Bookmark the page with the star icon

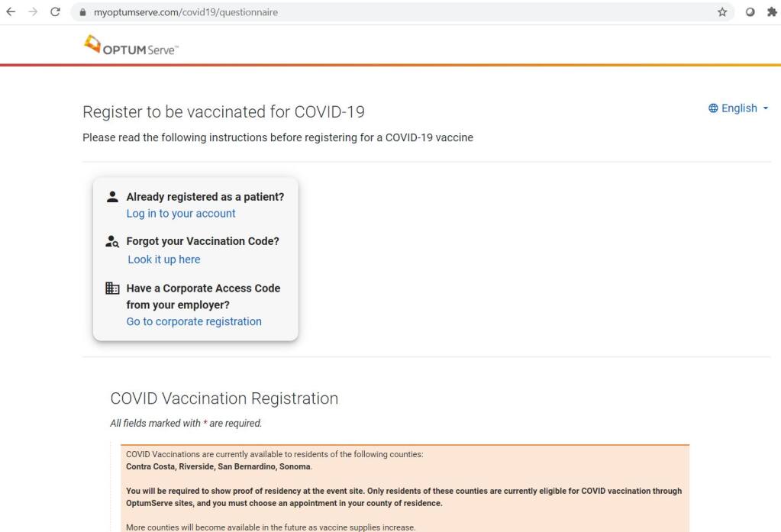click(722, 12)
